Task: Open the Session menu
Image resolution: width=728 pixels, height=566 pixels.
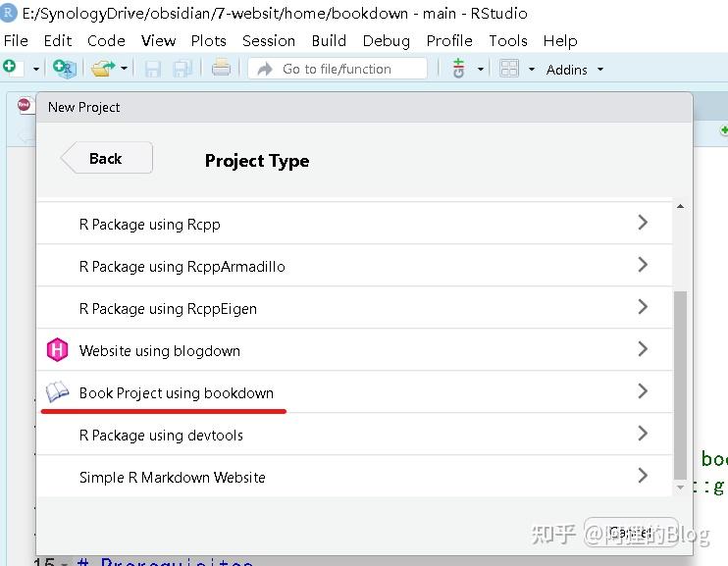Action: 269,40
